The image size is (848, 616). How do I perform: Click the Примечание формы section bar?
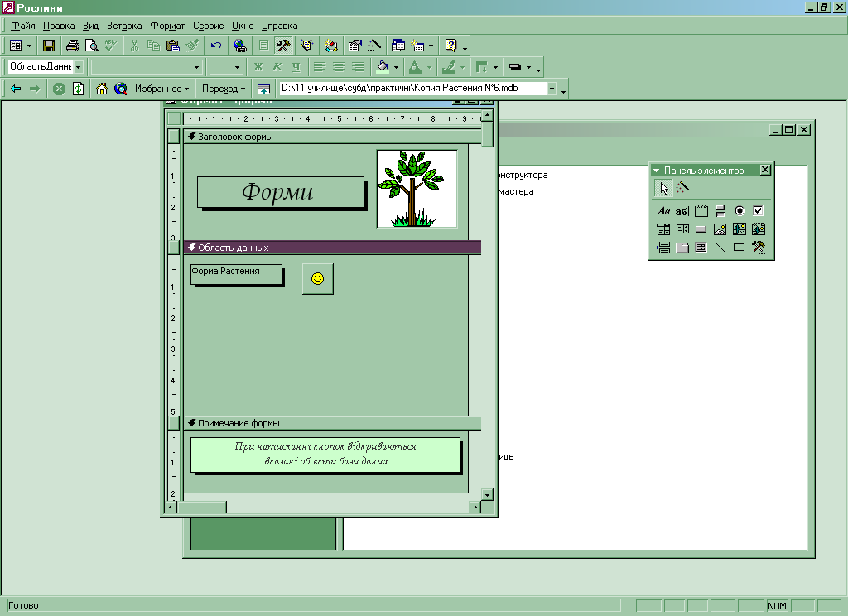pyautogui.click(x=332, y=423)
